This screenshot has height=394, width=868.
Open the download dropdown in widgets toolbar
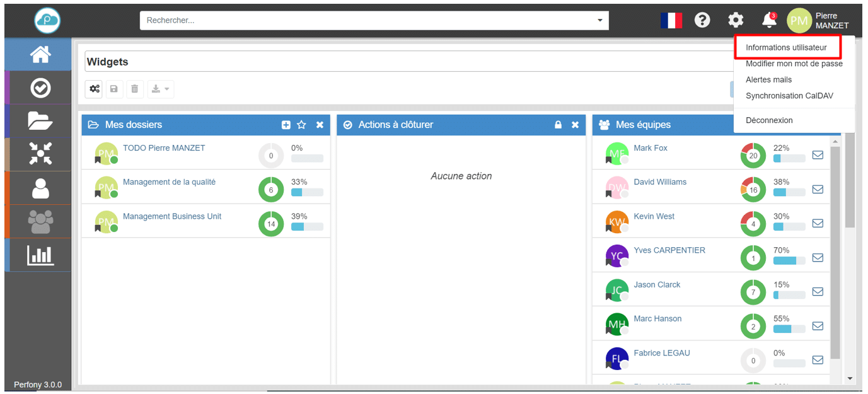click(161, 89)
